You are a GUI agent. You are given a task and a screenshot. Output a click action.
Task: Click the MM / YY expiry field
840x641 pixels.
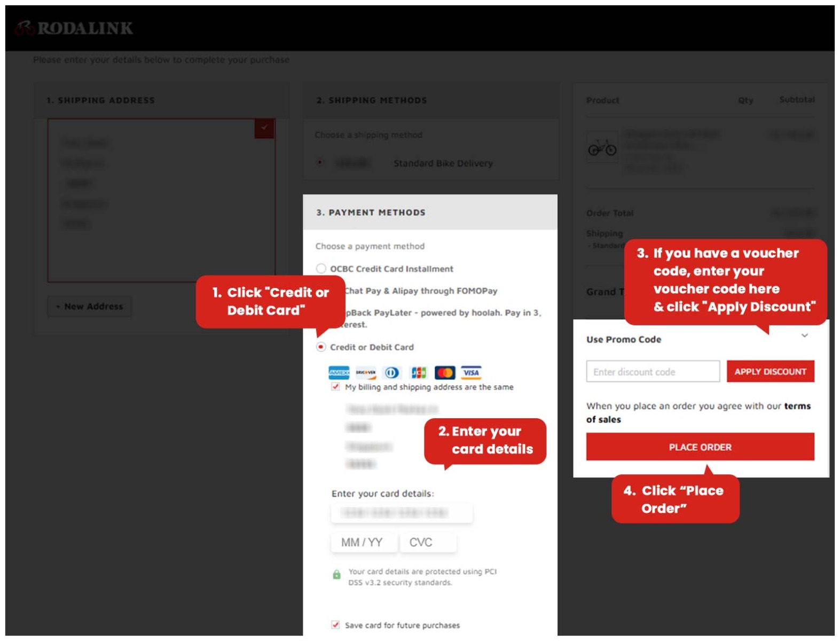363,542
